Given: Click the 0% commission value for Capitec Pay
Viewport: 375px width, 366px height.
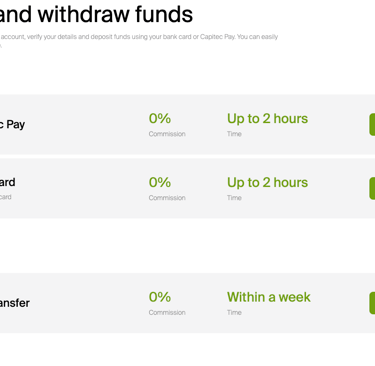Looking at the screenshot, I should point(160,119).
